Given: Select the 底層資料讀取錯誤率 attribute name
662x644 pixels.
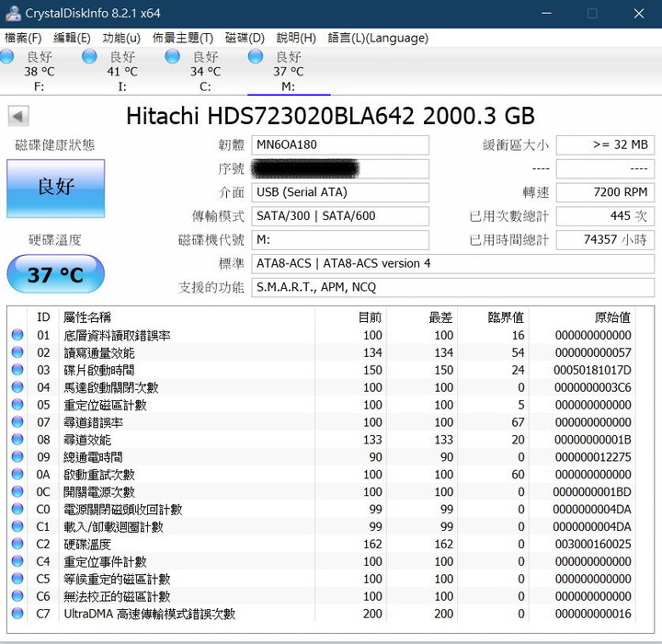Looking at the screenshot, I should tap(117, 336).
